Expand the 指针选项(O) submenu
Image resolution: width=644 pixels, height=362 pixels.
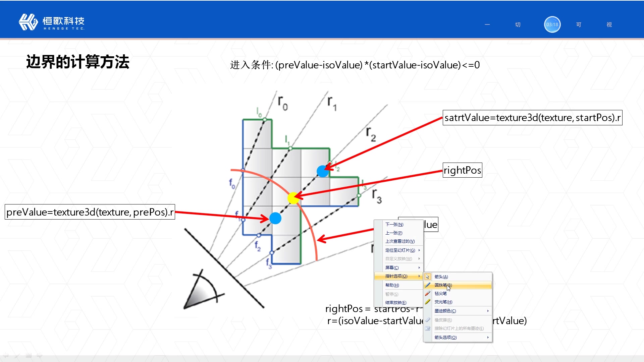(x=399, y=276)
